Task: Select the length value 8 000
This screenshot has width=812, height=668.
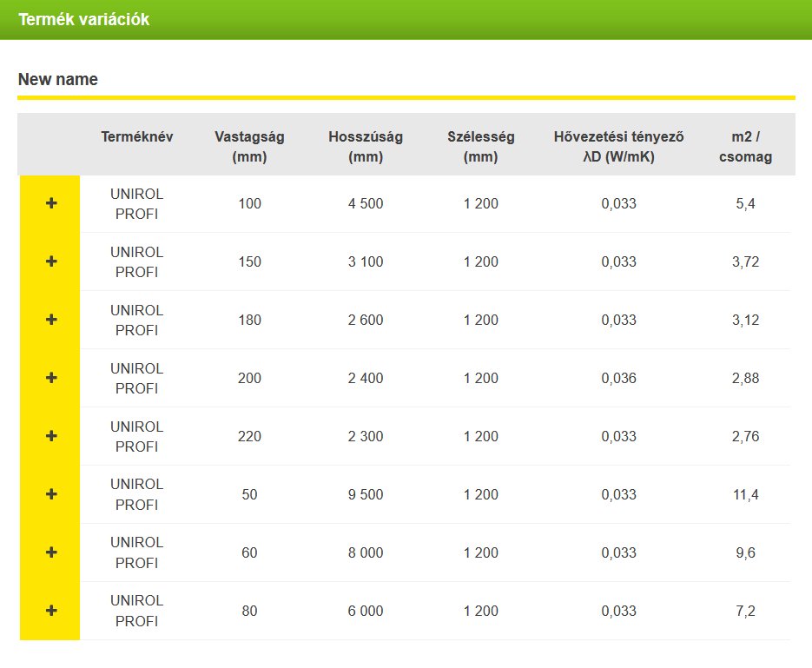Action: pos(366,552)
